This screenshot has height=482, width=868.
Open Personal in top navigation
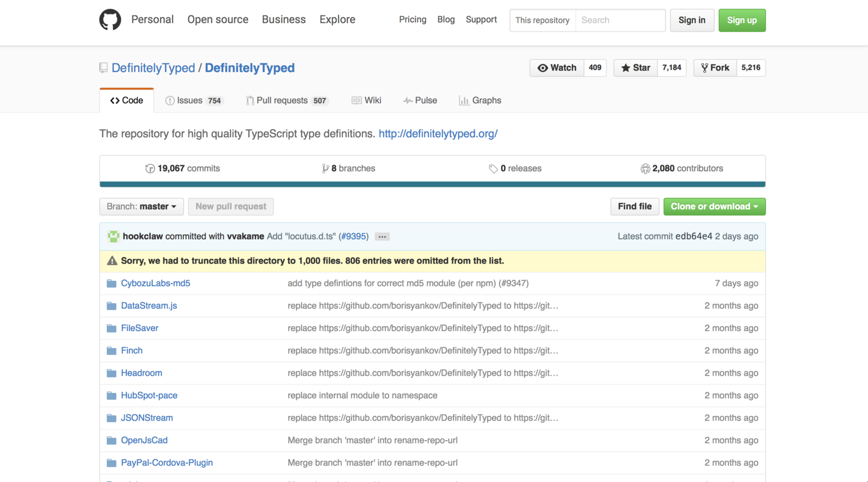pyautogui.click(x=152, y=20)
